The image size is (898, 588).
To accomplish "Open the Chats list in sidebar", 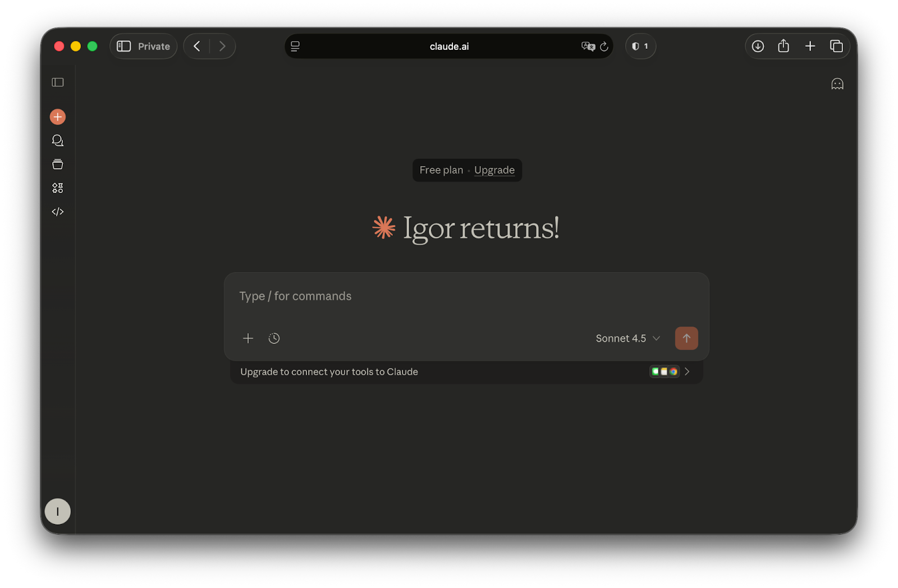I will (x=58, y=140).
